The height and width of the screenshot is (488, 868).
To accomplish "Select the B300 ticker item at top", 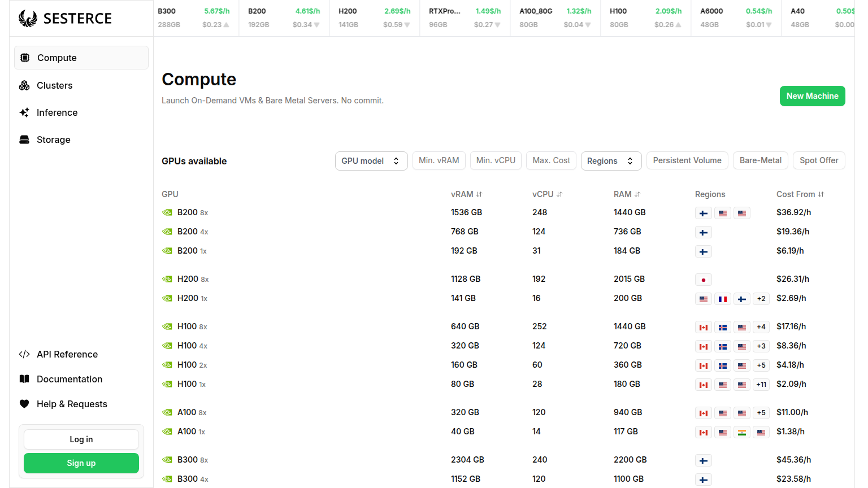I will [x=194, y=18].
